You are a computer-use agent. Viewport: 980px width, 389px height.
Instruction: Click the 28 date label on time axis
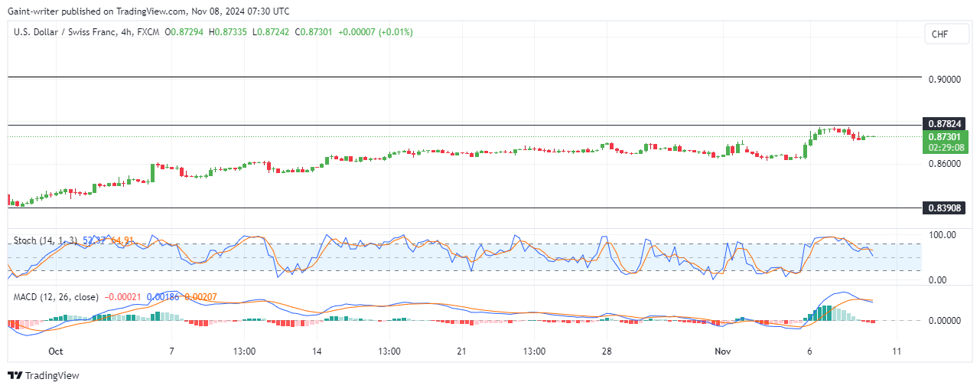pos(607,351)
